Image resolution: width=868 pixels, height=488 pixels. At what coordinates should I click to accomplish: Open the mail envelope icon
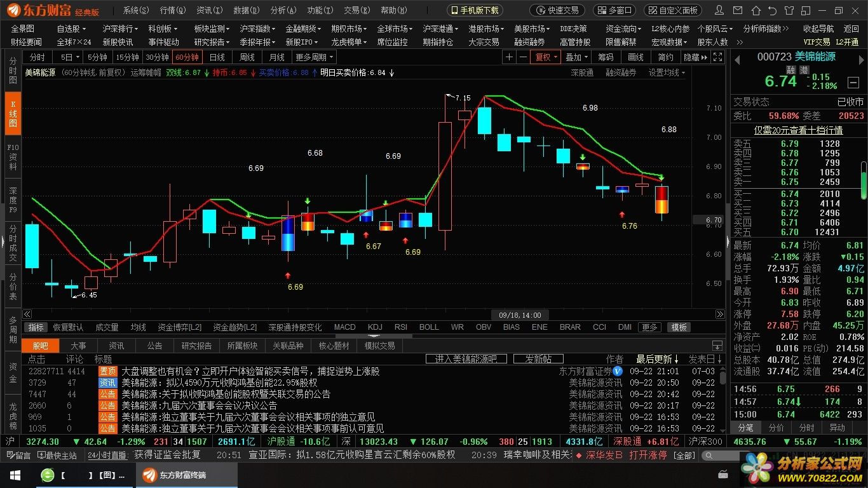pos(737,10)
